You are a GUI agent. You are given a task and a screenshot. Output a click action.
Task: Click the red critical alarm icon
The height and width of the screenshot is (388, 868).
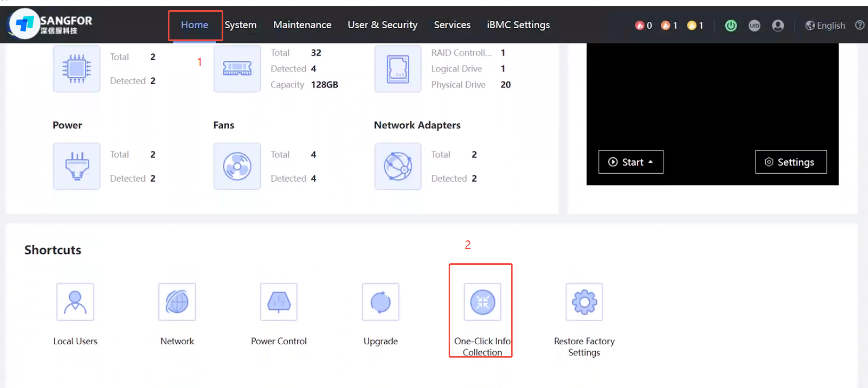(x=639, y=26)
